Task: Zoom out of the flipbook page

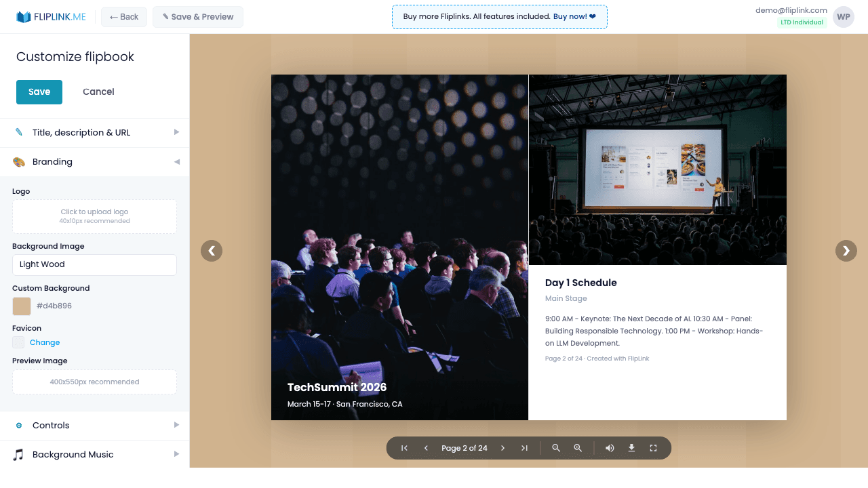Action: (556, 448)
